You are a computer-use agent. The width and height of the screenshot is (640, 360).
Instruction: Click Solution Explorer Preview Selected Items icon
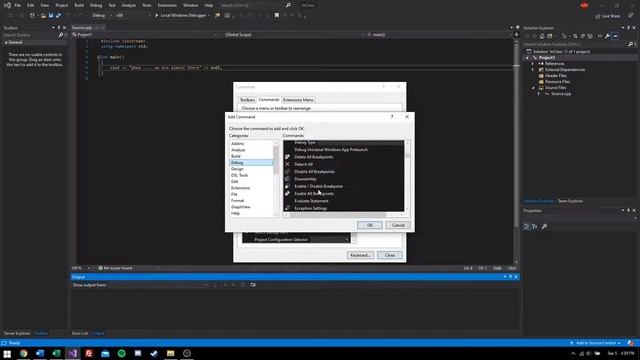pos(615,36)
